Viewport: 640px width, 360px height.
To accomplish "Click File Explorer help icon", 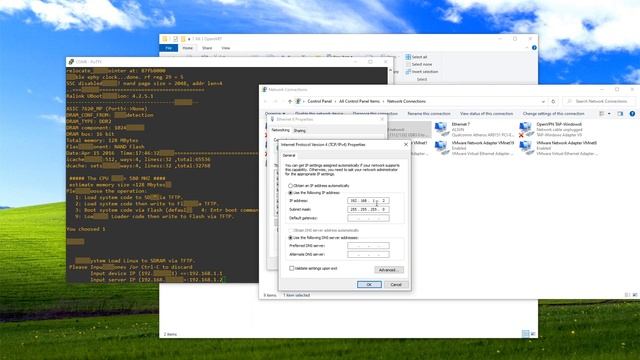I will pyautogui.click(x=534, y=48).
